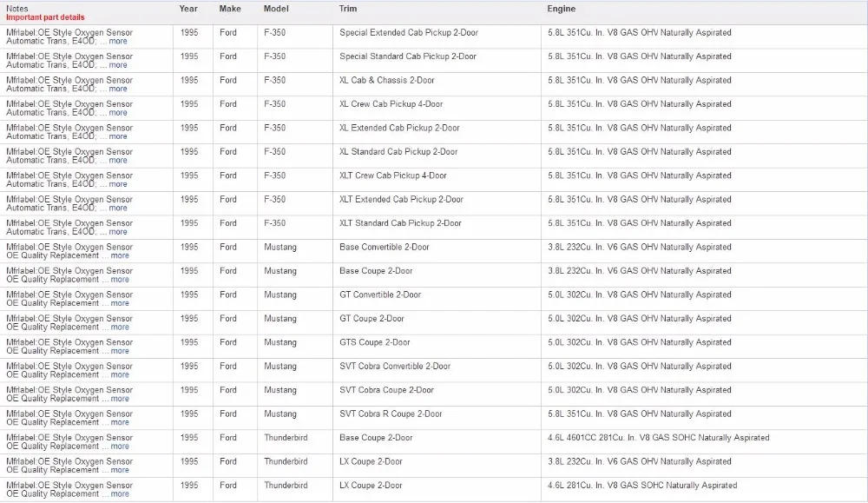Viewport: 868px width, 503px height.
Task: Click the 4.6L 4601CC 281Cu. In. V8 SOHC engine cell
Action: (659, 438)
